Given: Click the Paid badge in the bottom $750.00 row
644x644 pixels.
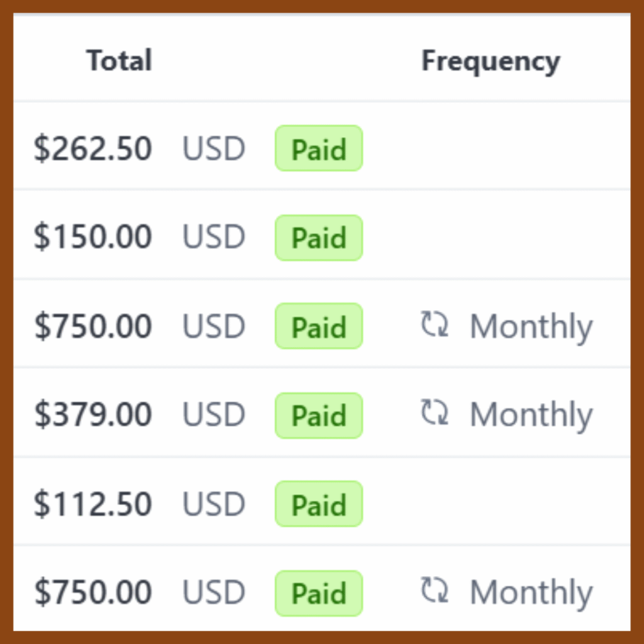Looking at the screenshot, I should [x=319, y=593].
